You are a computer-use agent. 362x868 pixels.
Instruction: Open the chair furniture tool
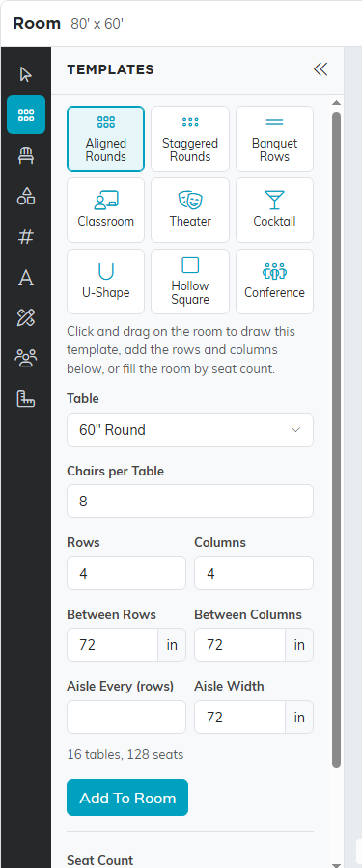tap(25, 155)
